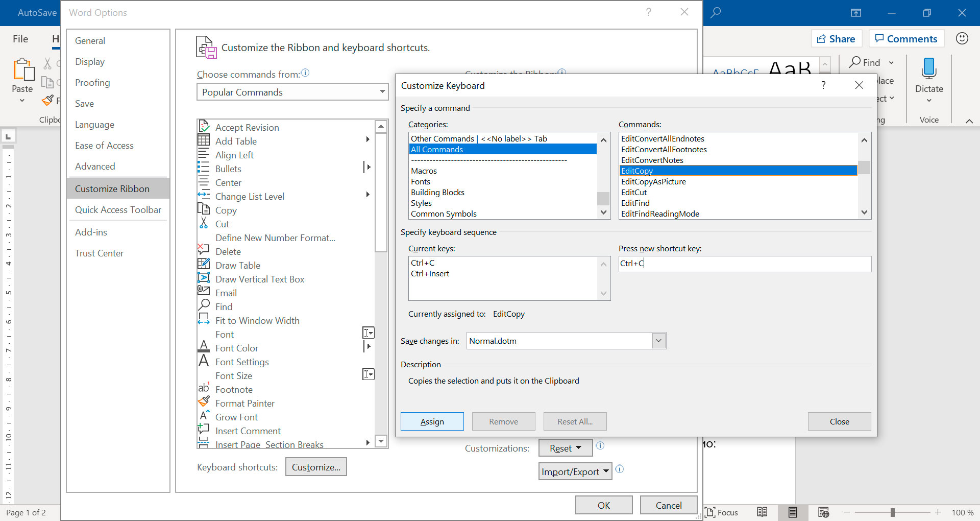Switch to Web Layout view icon
This screenshot has height=521, width=980.
tap(823, 512)
